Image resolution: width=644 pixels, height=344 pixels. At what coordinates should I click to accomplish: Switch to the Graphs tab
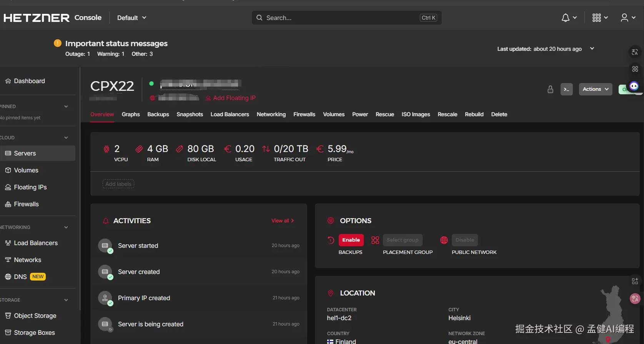131,114
